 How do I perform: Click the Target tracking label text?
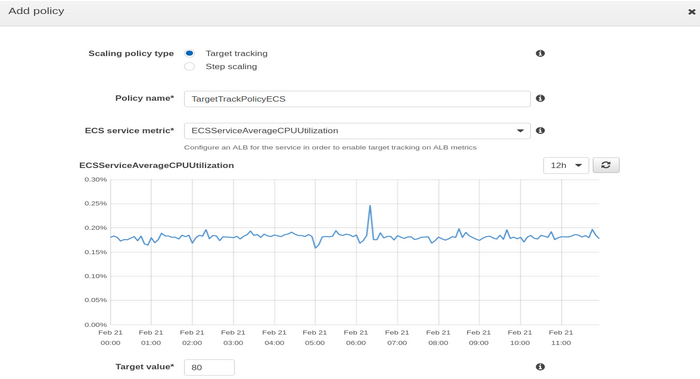237,54
